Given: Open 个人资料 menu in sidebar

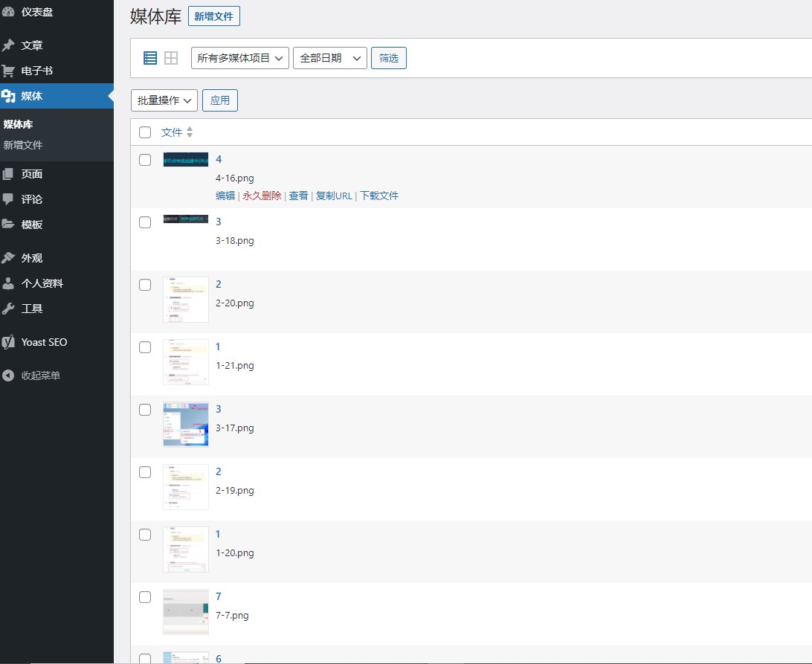Looking at the screenshot, I should (42, 283).
